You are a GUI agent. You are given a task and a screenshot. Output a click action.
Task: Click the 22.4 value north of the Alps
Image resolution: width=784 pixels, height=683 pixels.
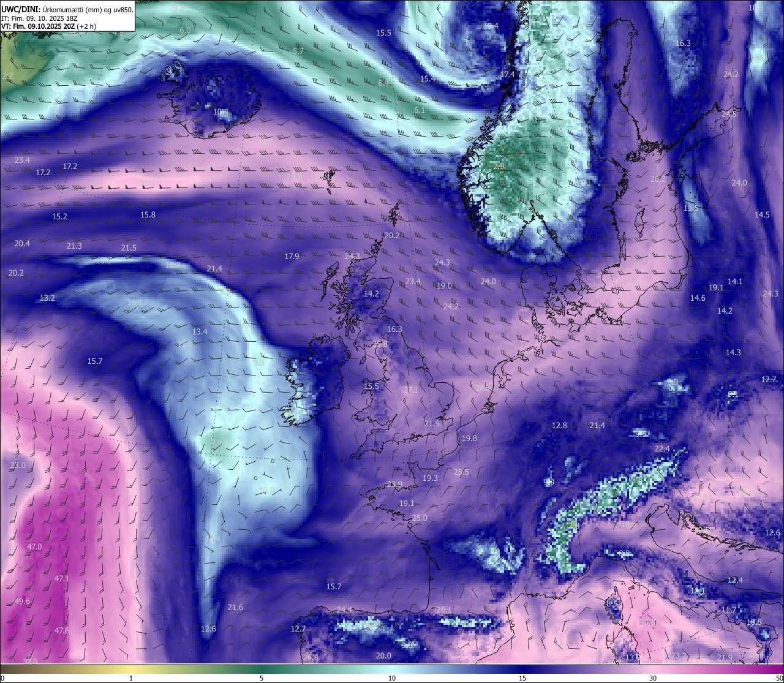[662, 448]
